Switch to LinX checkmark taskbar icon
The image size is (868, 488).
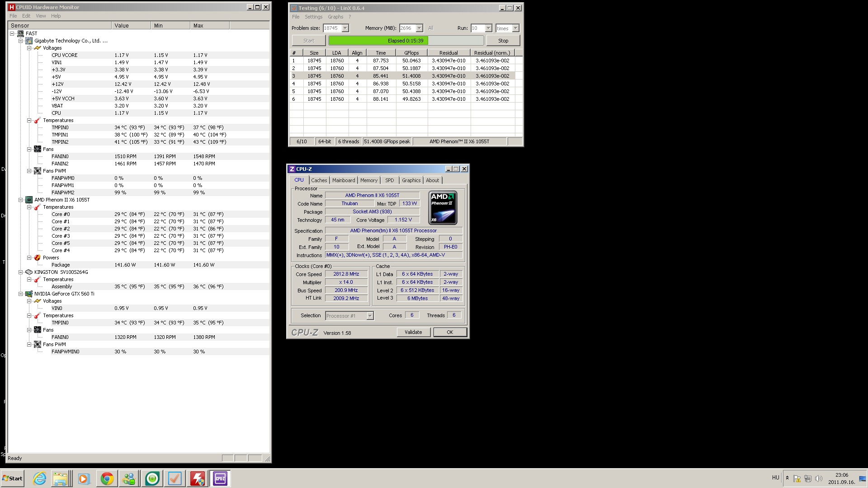(x=175, y=479)
